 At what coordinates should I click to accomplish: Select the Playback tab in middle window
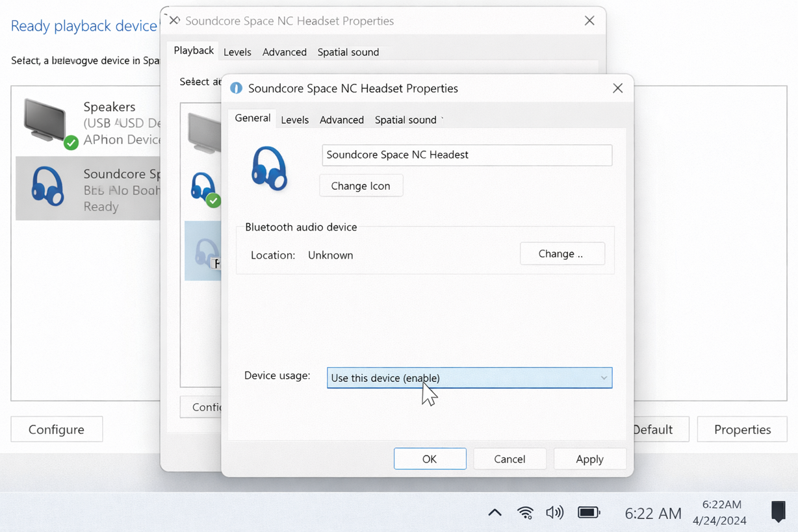point(194,51)
